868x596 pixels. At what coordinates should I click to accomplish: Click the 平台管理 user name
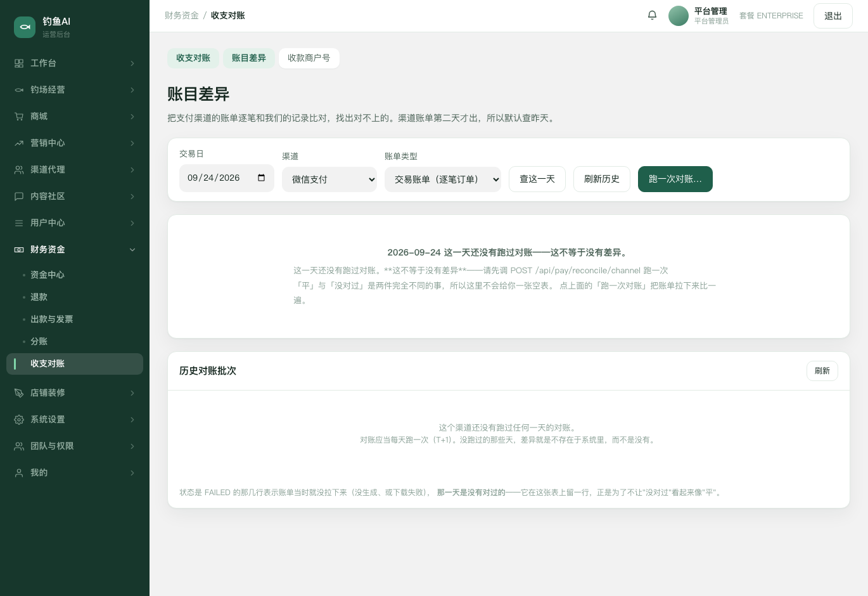click(711, 11)
